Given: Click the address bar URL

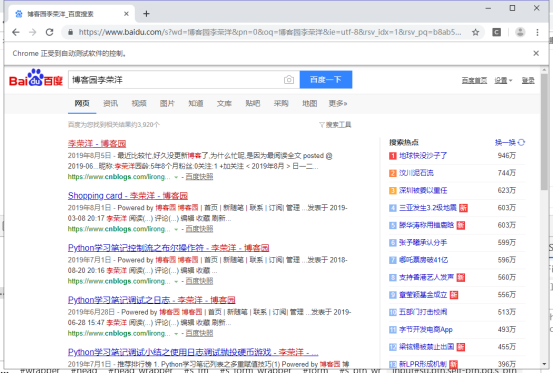Looking at the screenshot, I should tap(270, 32).
